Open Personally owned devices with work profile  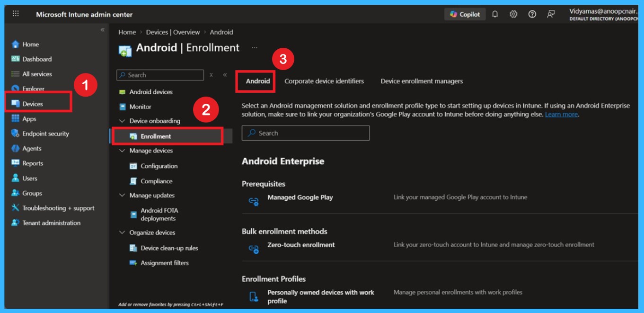pyautogui.click(x=321, y=296)
